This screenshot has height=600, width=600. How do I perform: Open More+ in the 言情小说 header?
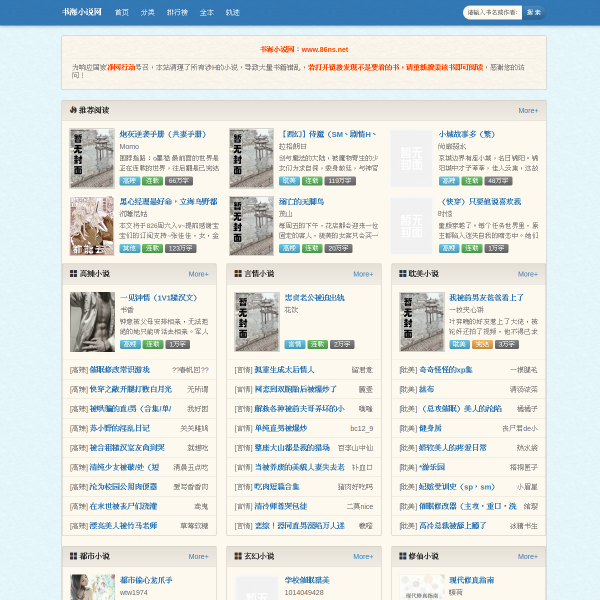coord(363,274)
